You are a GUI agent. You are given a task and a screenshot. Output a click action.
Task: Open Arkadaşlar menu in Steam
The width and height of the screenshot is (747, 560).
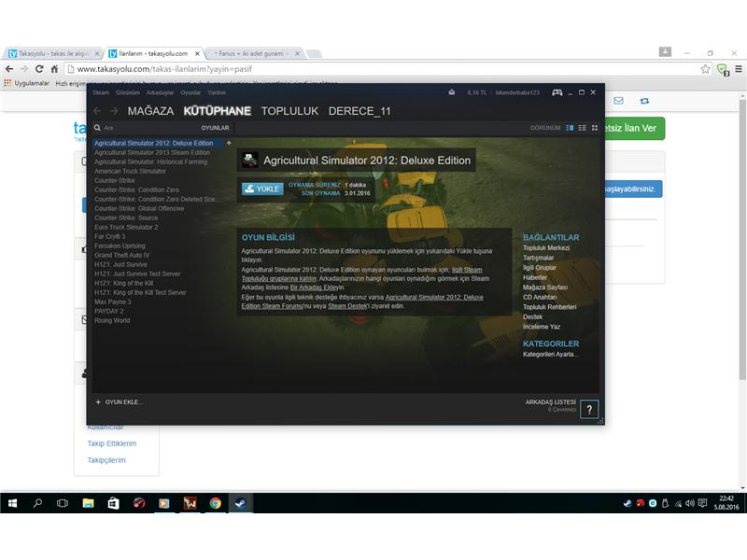pyautogui.click(x=160, y=92)
